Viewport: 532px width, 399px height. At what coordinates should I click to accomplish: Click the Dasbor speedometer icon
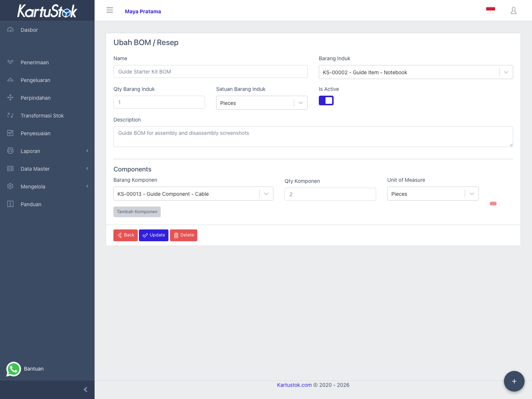click(x=10, y=30)
